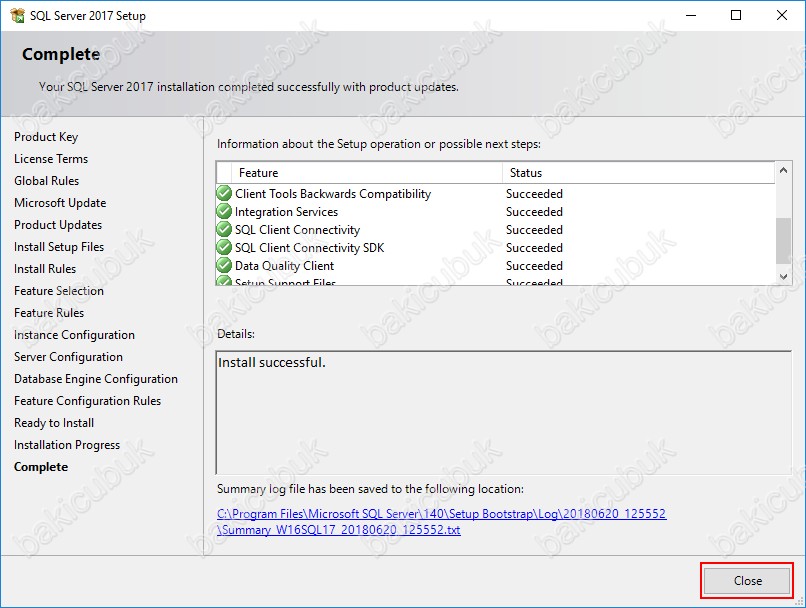Select the Feature Configuration Rules step
806x608 pixels.
[87, 401]
